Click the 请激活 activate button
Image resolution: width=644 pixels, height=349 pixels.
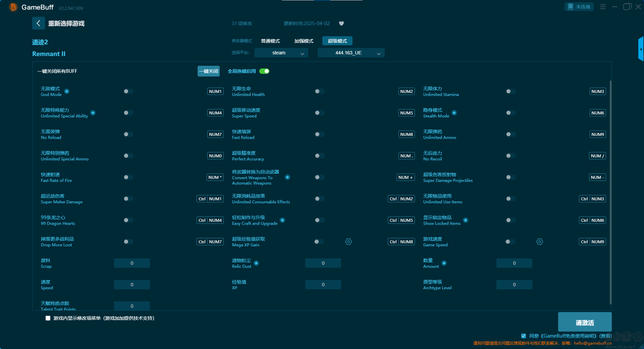click(585, 322)
